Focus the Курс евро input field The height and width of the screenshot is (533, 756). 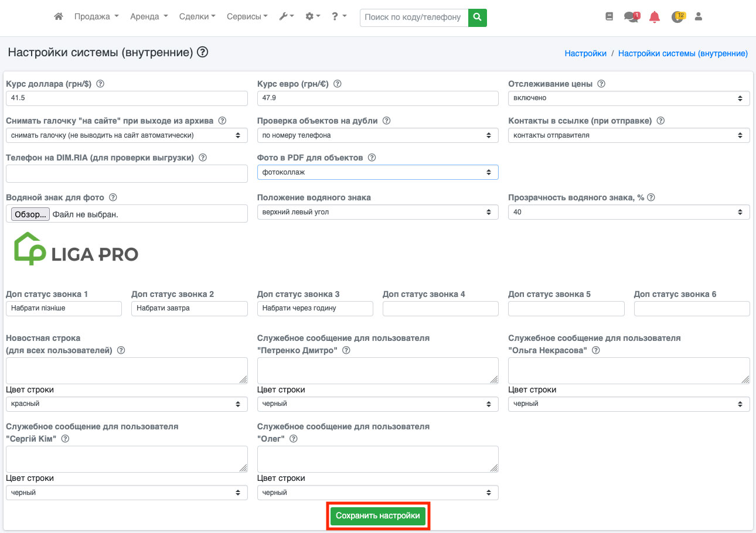click(377, 98)
